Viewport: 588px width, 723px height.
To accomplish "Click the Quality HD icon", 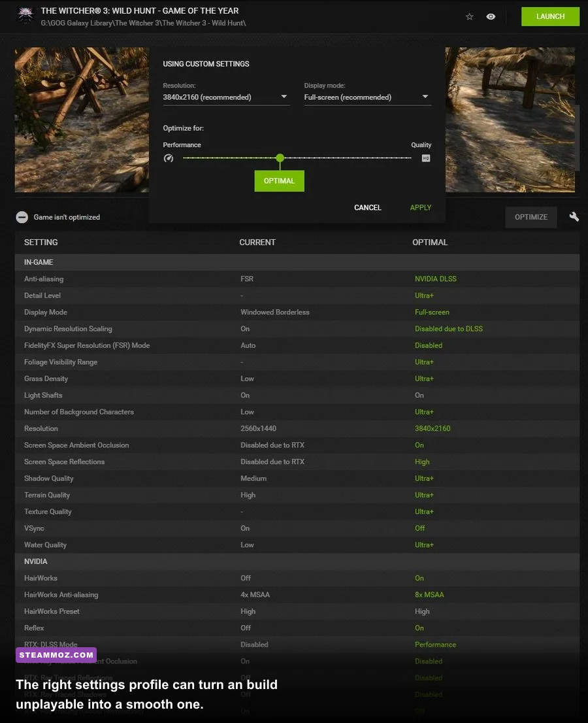I will tap(426, 158).
